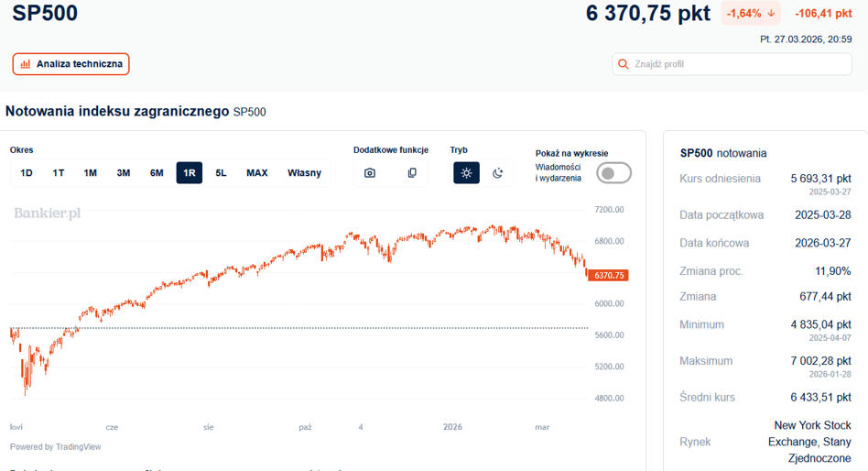Switch to dark mode moon icon
Image resolution: width=868 pixels, height=471 pixels.
498,173
